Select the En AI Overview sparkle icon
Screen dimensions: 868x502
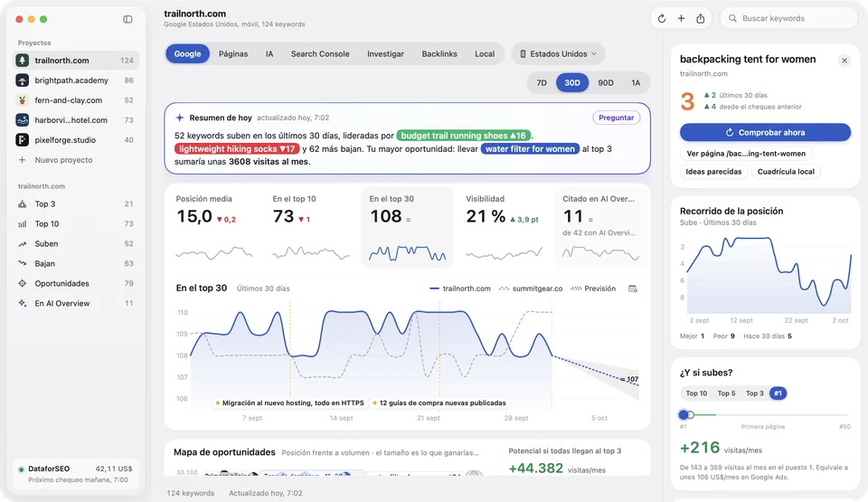click(x=22, y=304)
